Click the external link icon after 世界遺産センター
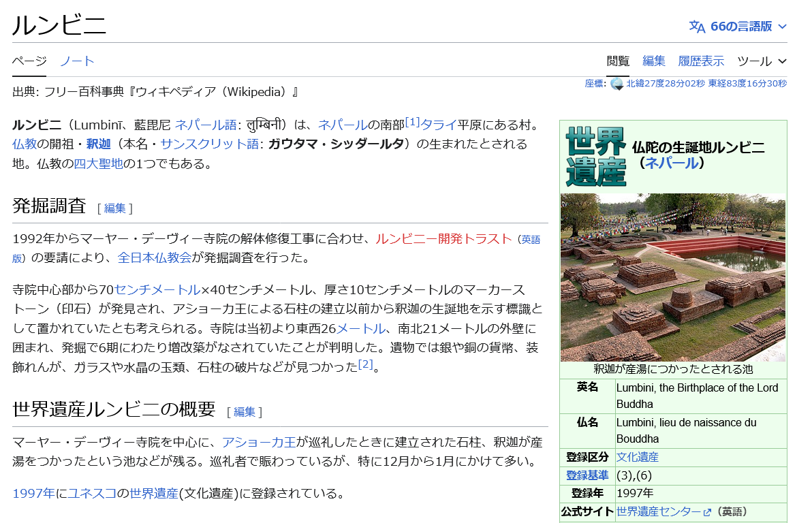The image size is (812, 523). pyautogui.click(x=707, y=512)
